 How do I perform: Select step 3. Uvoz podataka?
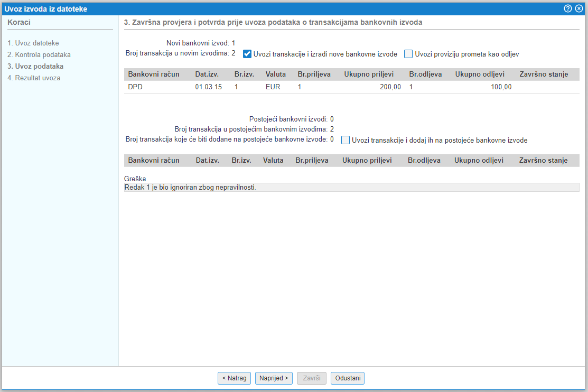(35, 67)
